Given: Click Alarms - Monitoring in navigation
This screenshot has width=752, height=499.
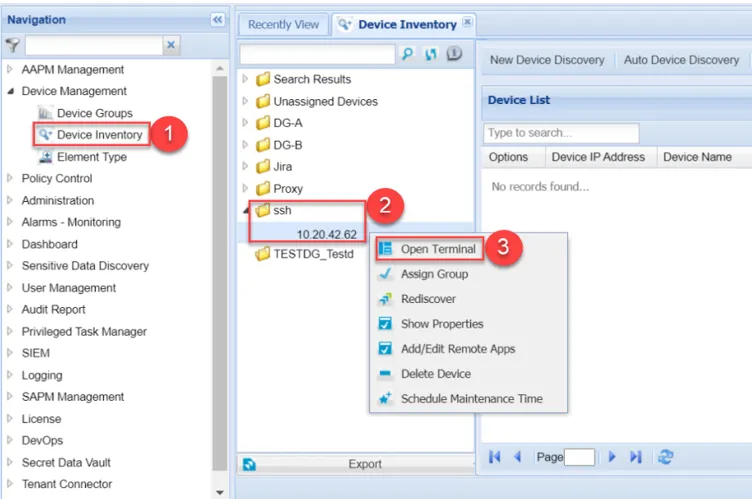Looking at the screenshot, I should [71, 222].
